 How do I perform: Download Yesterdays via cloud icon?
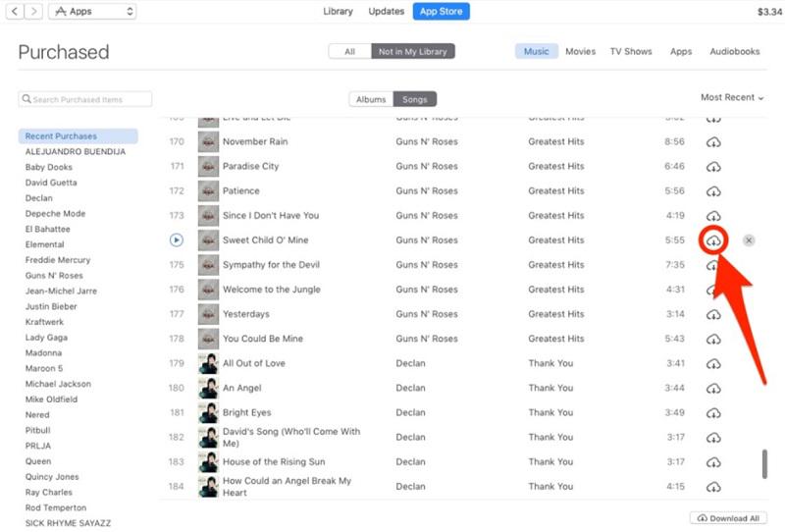(x=713, y=315)
